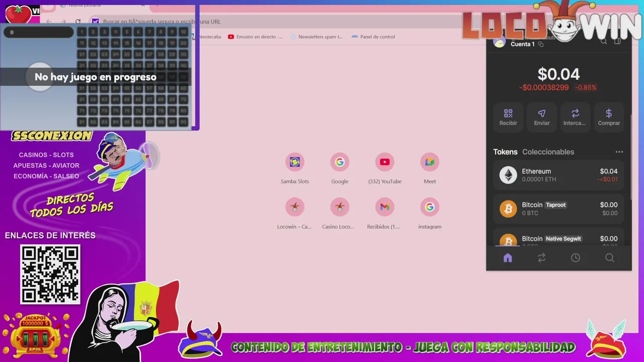Open the Samba Slots shortcut
The height and width of the screenshot is (362, 644).
295,168
